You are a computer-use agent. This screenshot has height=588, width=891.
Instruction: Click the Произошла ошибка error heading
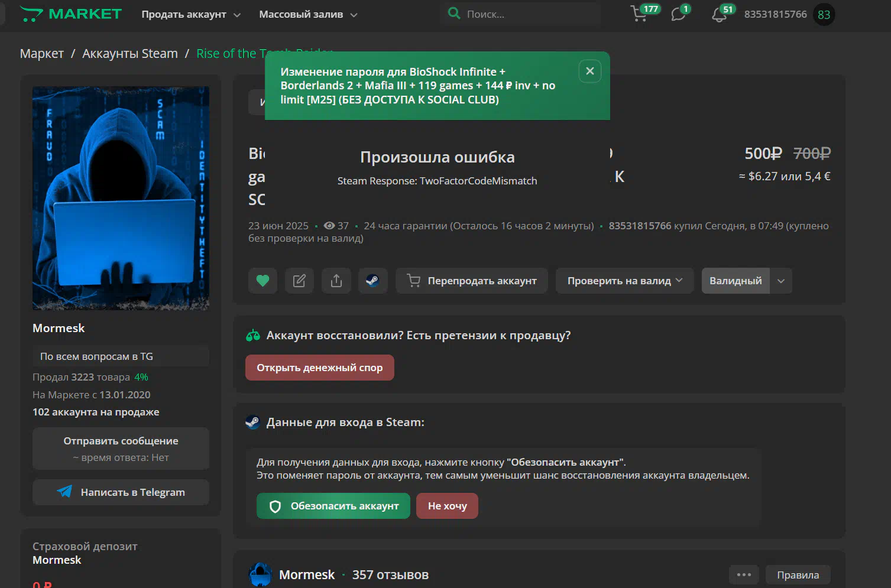pos(438,157)
